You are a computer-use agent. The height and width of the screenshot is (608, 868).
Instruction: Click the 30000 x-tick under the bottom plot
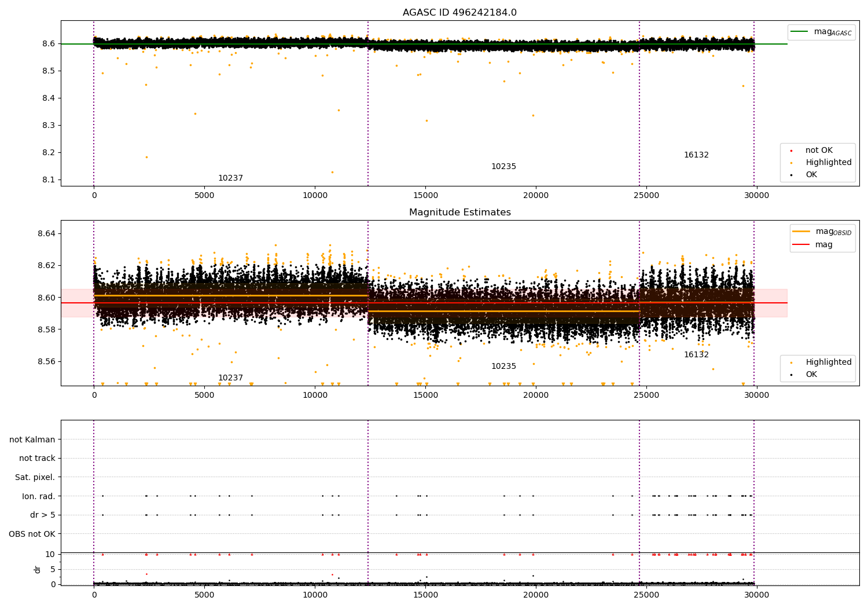[756, 595]
